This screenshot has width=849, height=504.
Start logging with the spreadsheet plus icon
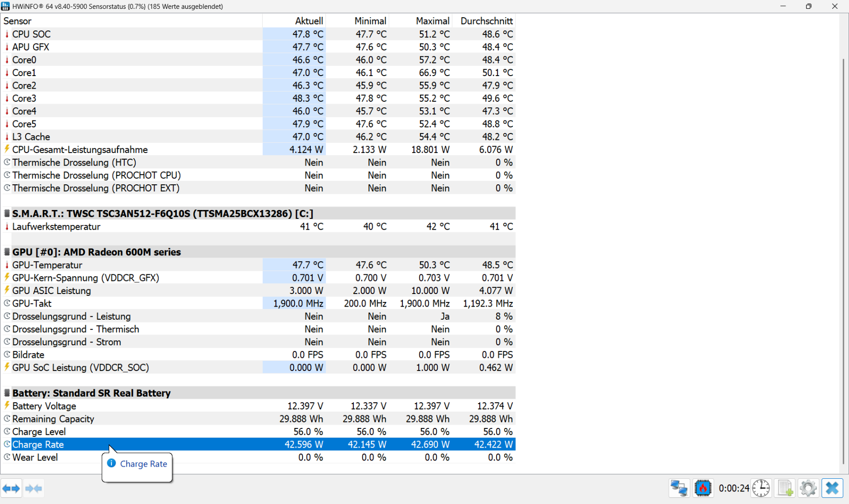(x=785, y=489)
